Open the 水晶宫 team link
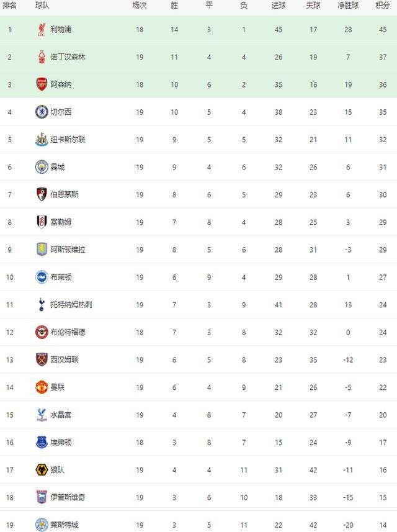Image resolution: width=397 pixels, height=532 pixels. point(61,415)
